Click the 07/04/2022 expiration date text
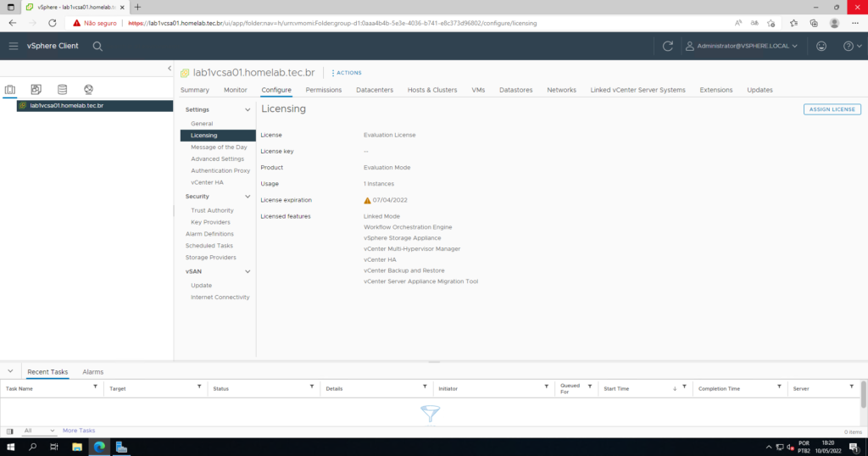This screenshot has height=456, width=868. pyautogui.click(x=390, y=200)
